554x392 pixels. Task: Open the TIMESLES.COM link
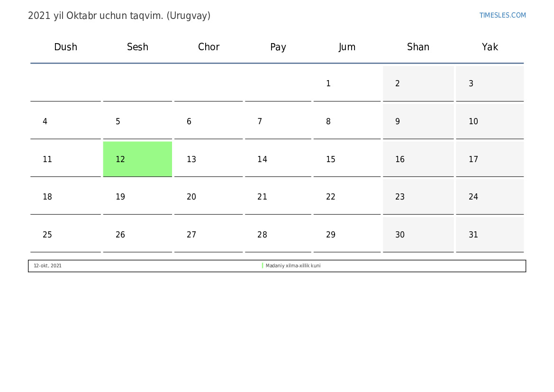coord(502,15)
